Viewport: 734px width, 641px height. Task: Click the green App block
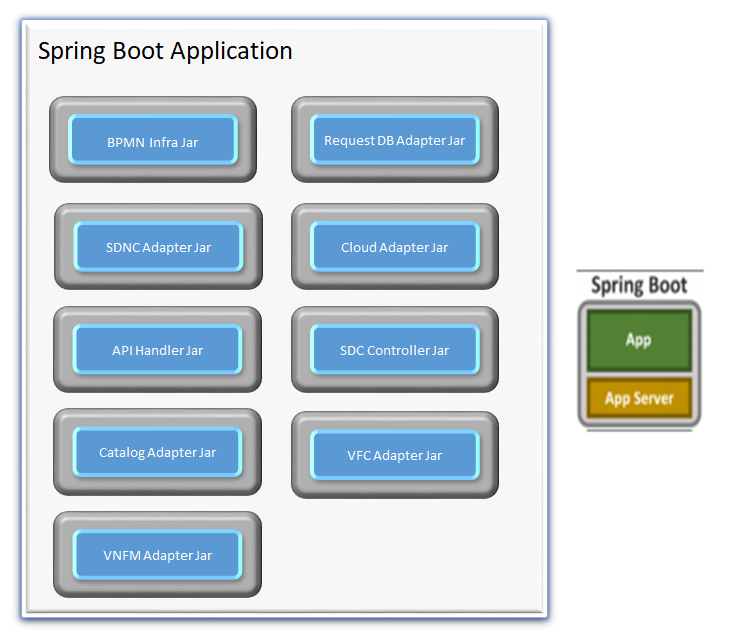(x=639, y=340)
